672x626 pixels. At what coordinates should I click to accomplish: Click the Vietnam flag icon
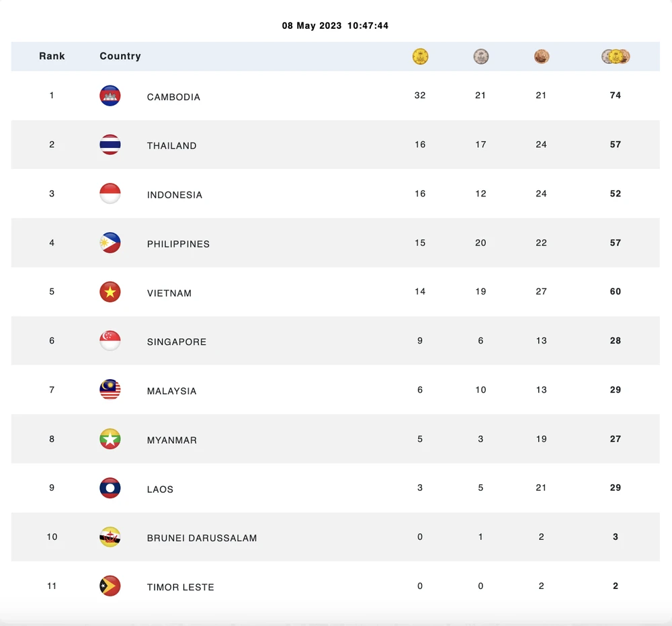110,292
